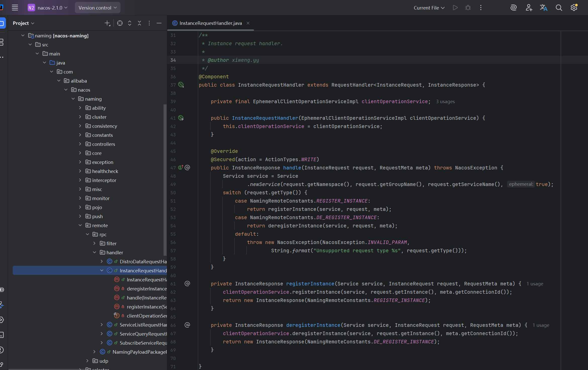Expand the healthcheck package folder
The image size is (588, 370).
(x=80, y=171)
